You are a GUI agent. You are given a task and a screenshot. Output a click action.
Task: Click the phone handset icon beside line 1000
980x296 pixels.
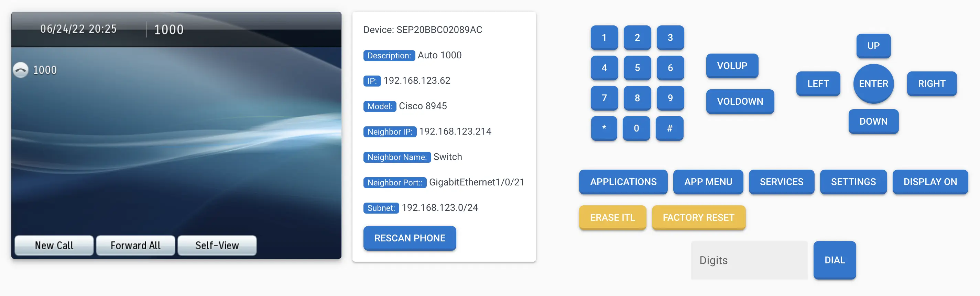(21, 70)
